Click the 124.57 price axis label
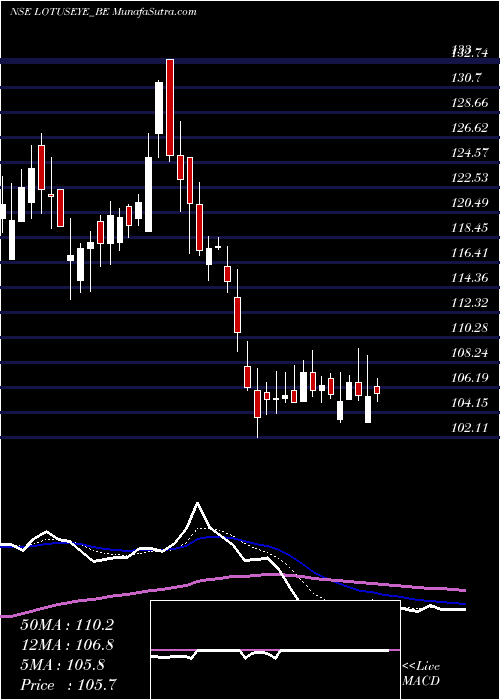500x700 pixels. click(x=470, y=153)
